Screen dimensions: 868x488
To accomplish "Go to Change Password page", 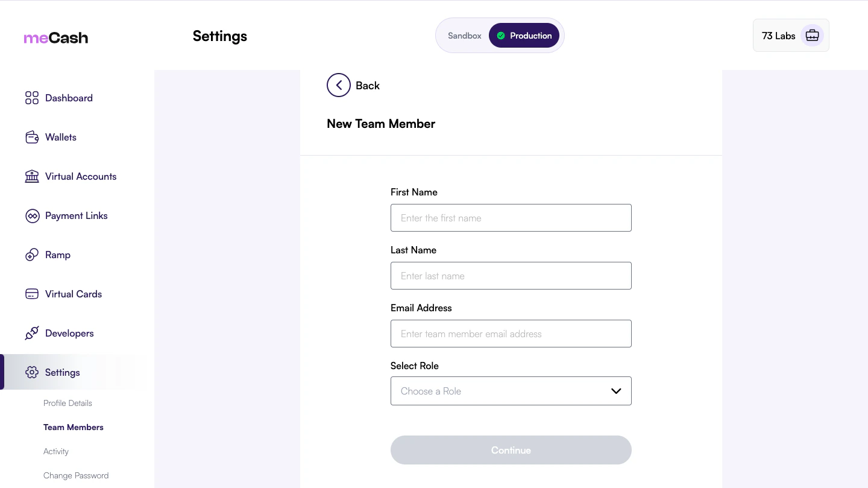I will tap(76, 475).
